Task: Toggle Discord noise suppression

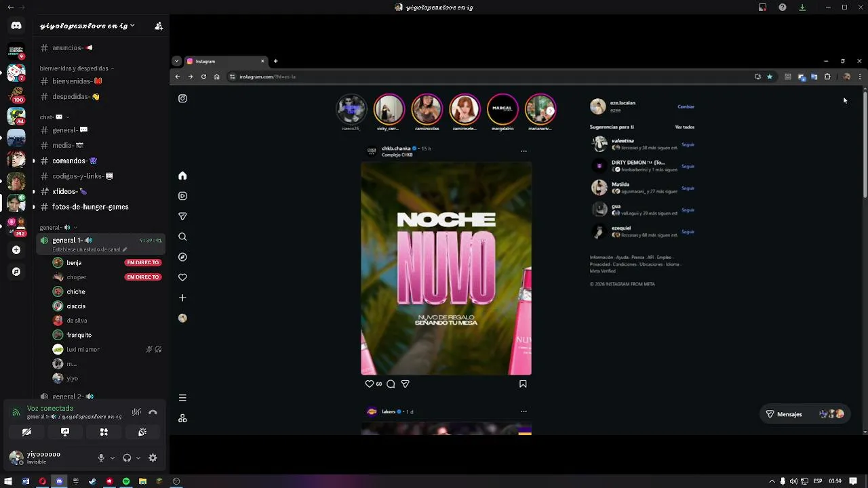Action: click(x=136, y=412)
